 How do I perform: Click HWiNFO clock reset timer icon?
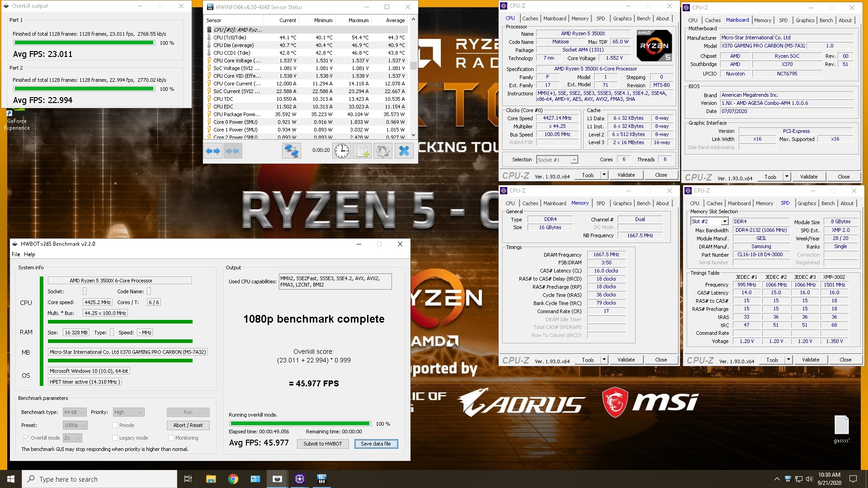point(341,151)
